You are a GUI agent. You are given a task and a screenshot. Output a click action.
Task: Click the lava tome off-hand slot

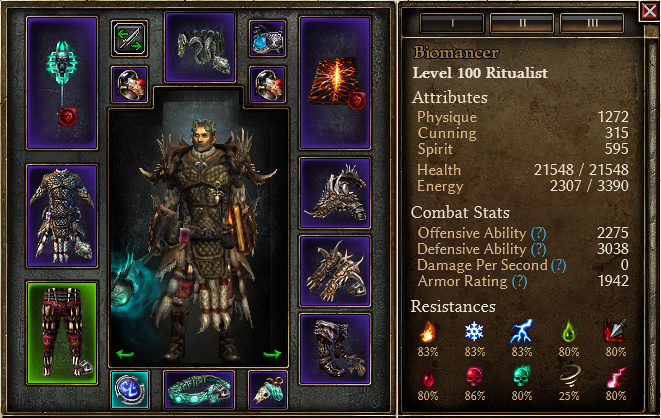pyautogui.click(x=335, y=83)
